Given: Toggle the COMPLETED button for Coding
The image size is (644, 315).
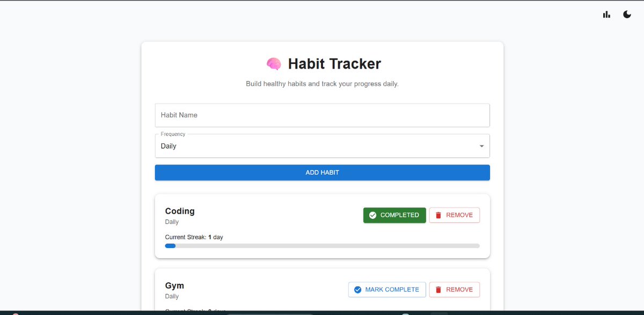Looking at the screenshot, I should click(394, 215).
